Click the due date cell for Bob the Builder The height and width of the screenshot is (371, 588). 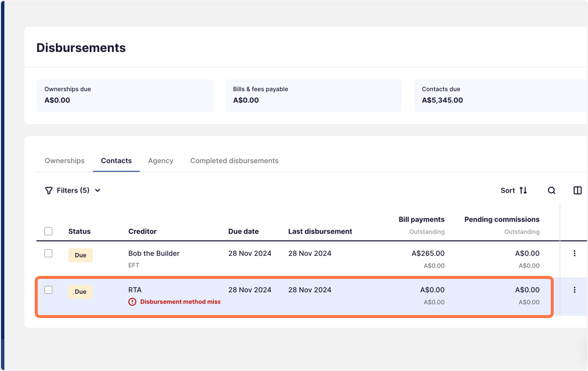[250, 253]
